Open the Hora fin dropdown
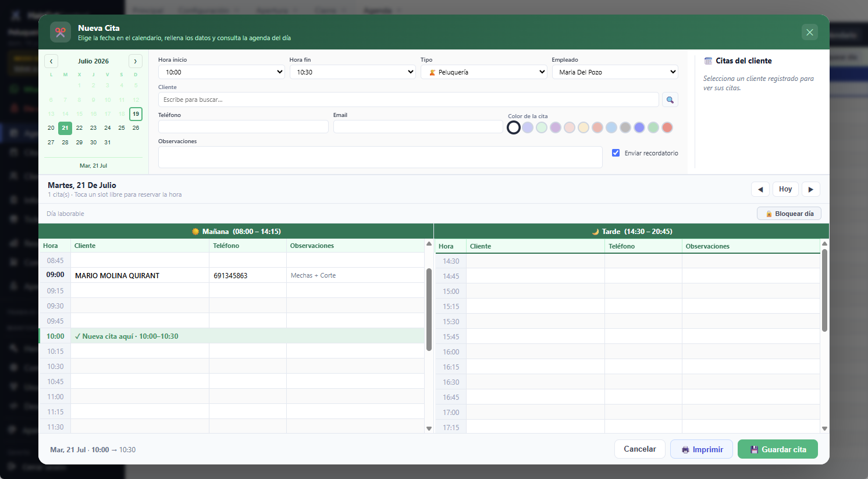 pos(353,72)
